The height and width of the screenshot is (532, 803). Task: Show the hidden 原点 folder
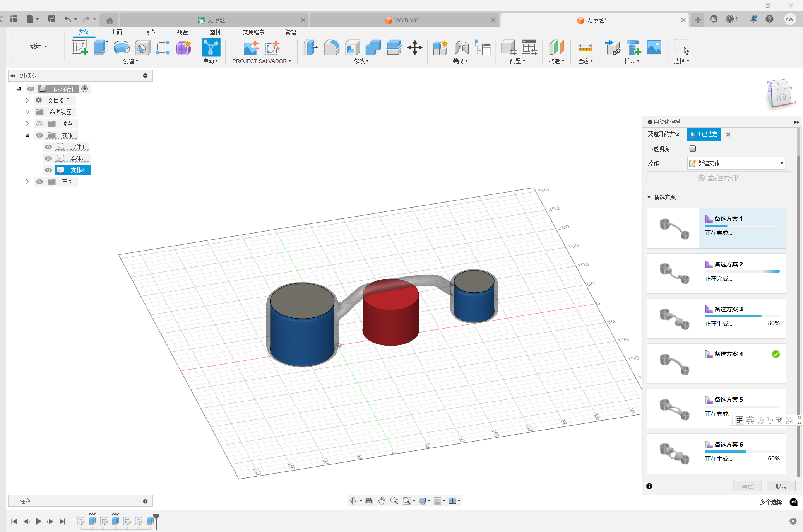(x=39, y=124)
